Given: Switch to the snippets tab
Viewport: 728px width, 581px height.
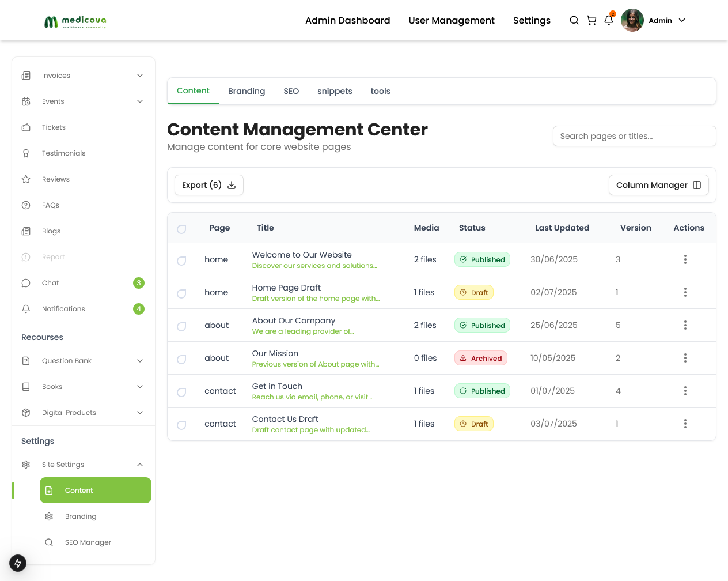Looking at the screenshot, I should 335,91.
